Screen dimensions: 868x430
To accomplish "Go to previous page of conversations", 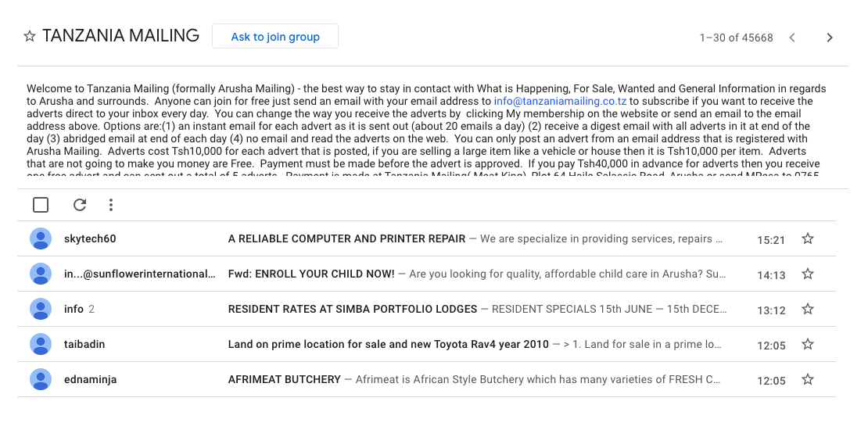I will 792,38.
